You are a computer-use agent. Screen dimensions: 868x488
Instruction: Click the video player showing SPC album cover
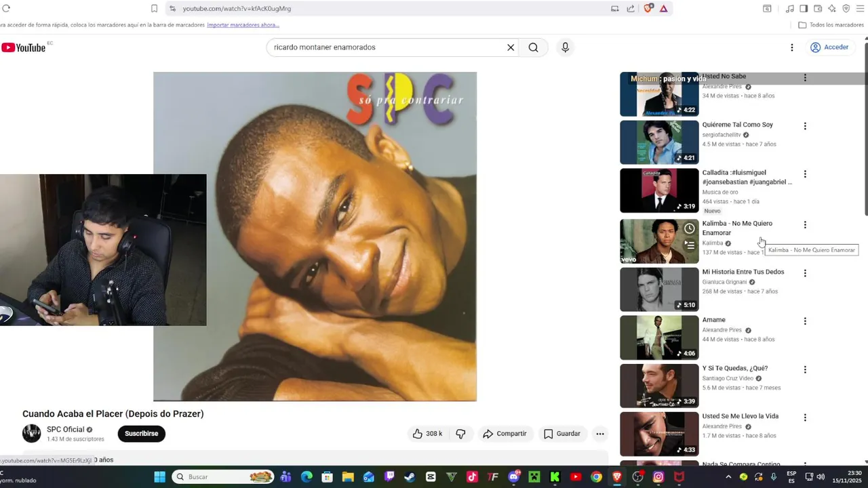(315, 237)
